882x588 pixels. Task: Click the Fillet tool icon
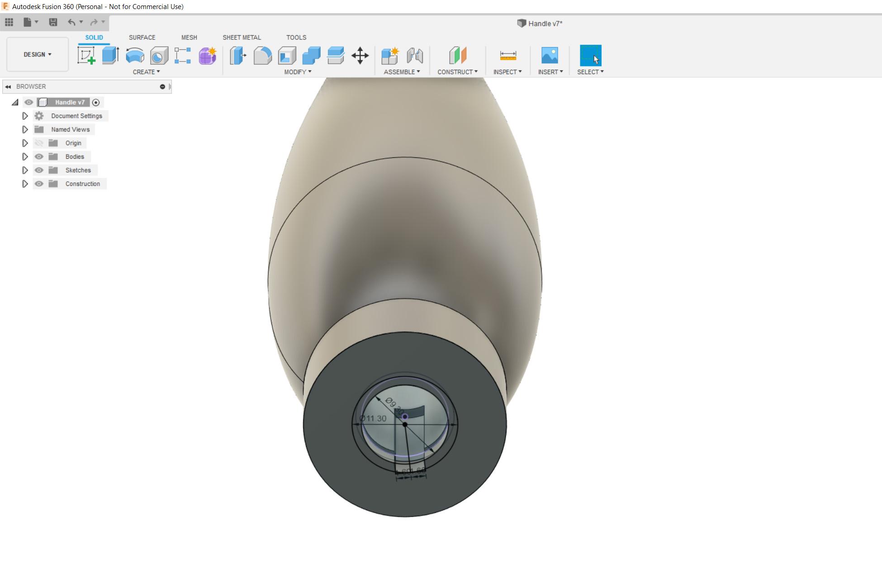263,56
